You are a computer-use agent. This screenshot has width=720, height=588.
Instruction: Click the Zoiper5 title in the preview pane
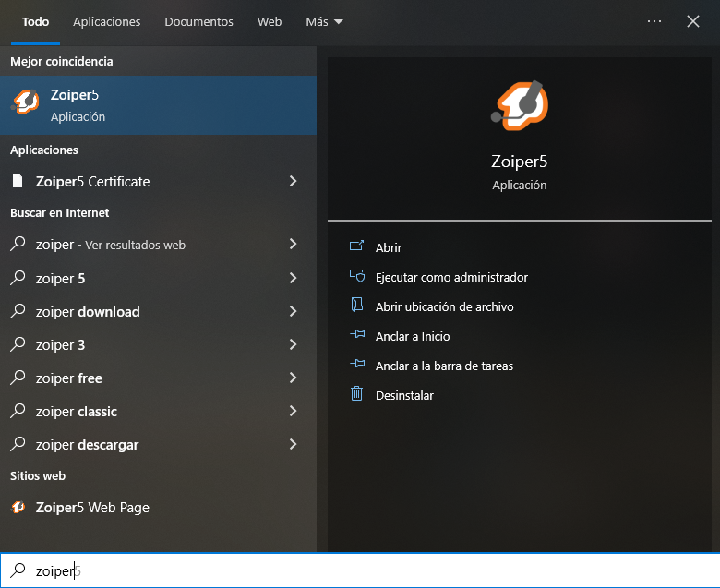[x=520, y=162]
